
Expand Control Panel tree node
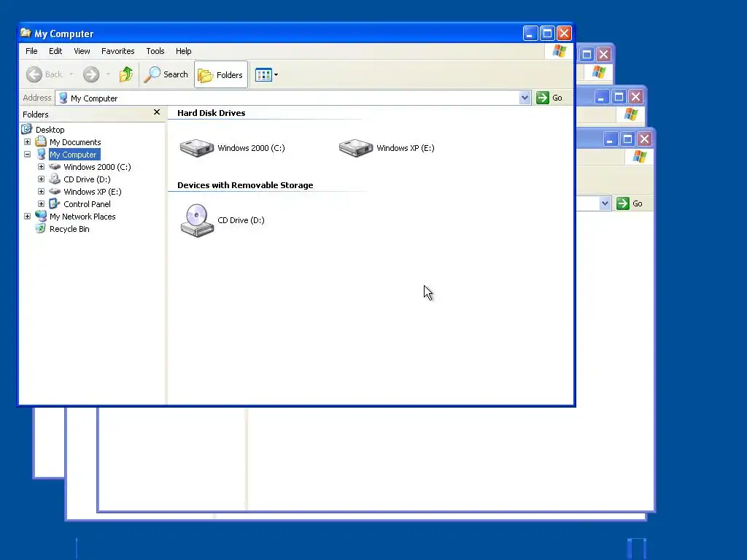(42, 204)
